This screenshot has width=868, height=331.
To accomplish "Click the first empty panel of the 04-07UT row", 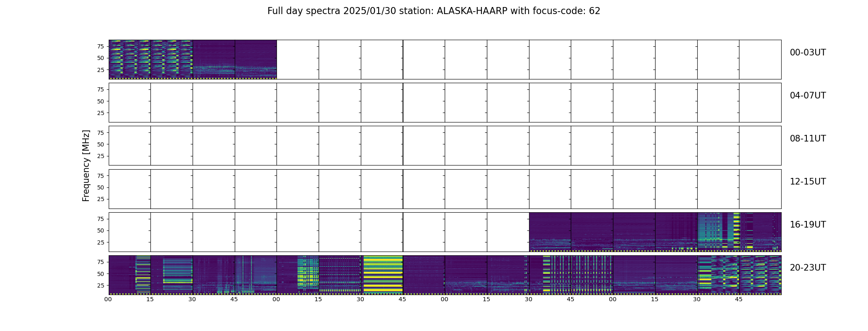I will tap(130, 103).
